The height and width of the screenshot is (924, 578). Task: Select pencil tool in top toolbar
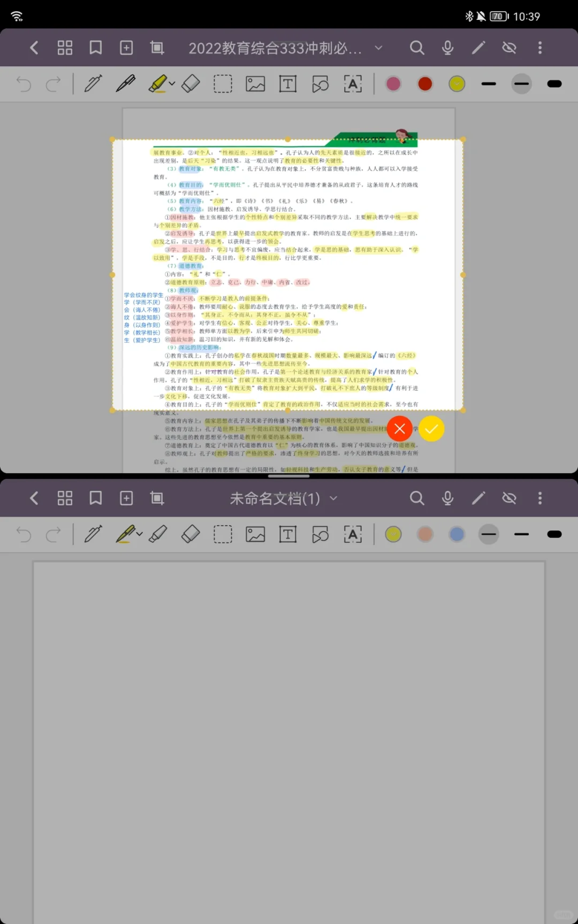[93, 84]
